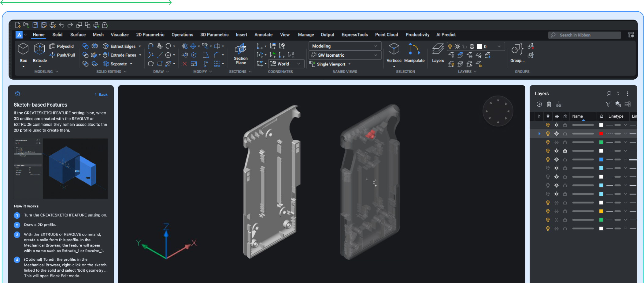
Task: Collapse the SOLID EDITING panel chevron
Action: 125,71
